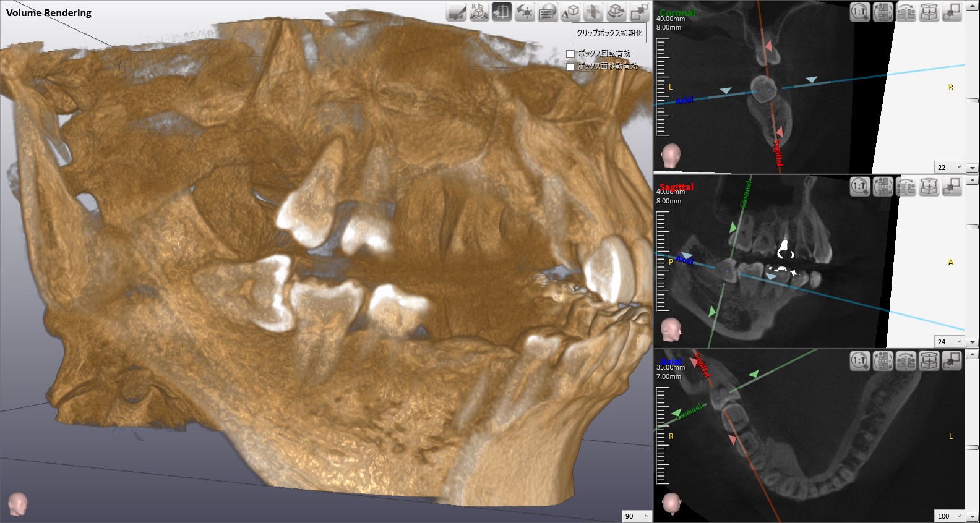The width and height of the screenshot is (980, 523).
Task: Click the 1:1 zoom reset in Coronal view
Action: 859,12
